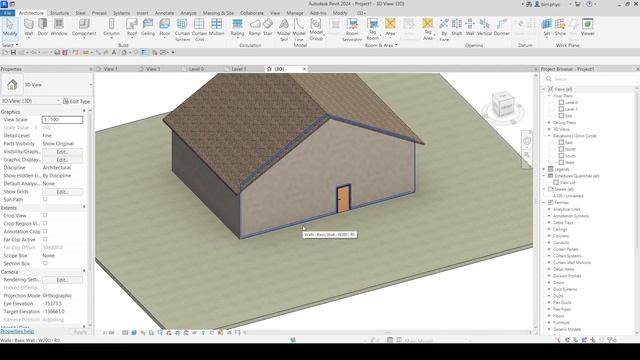Select the Roof tool
Viewport: 640px width, 360px height.
pos(132,27)
